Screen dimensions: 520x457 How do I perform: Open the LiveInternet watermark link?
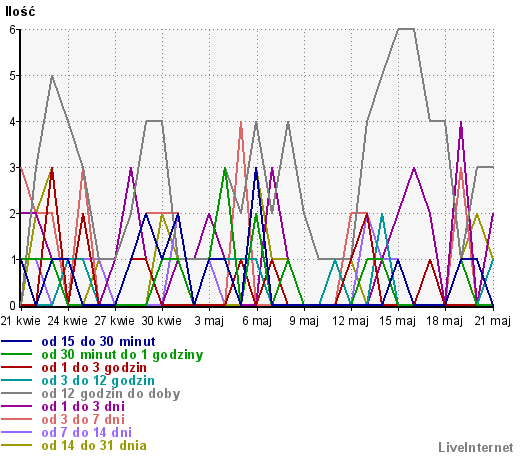[476, 448]
